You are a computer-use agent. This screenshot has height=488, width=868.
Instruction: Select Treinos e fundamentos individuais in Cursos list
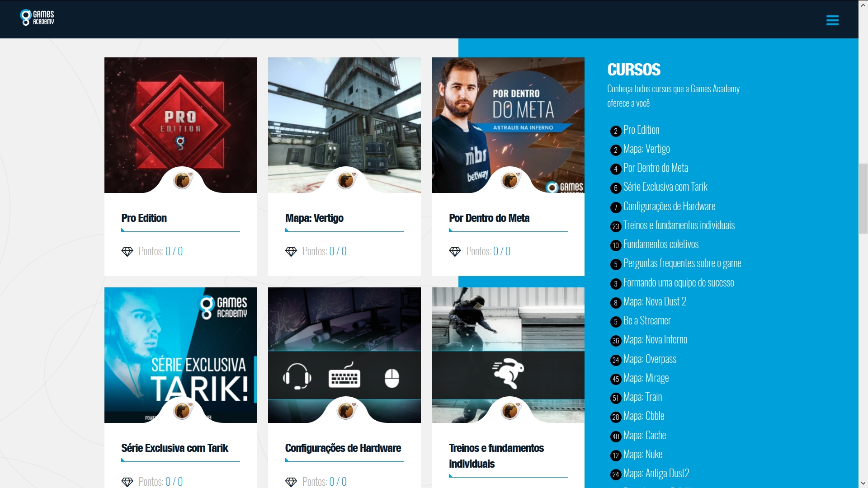pyautogui.click(x=679, y=225)
